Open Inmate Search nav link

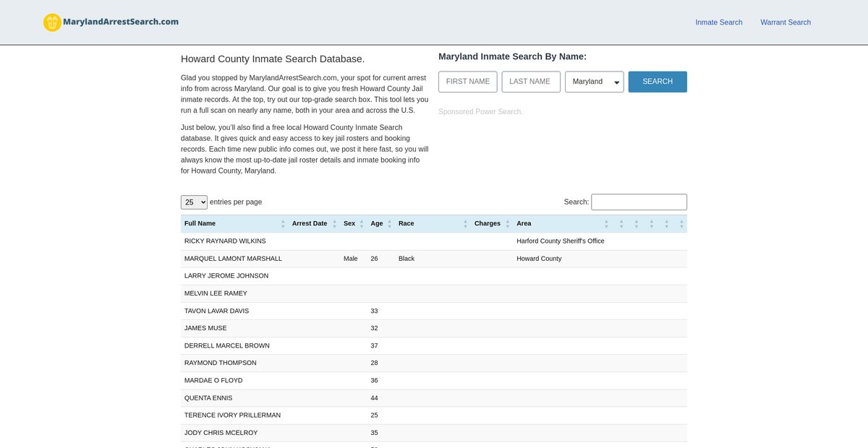(x=718, y=22)
